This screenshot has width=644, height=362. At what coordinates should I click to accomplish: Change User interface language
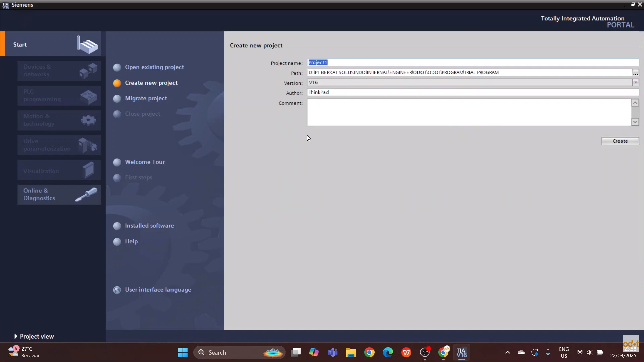[158, 290]
